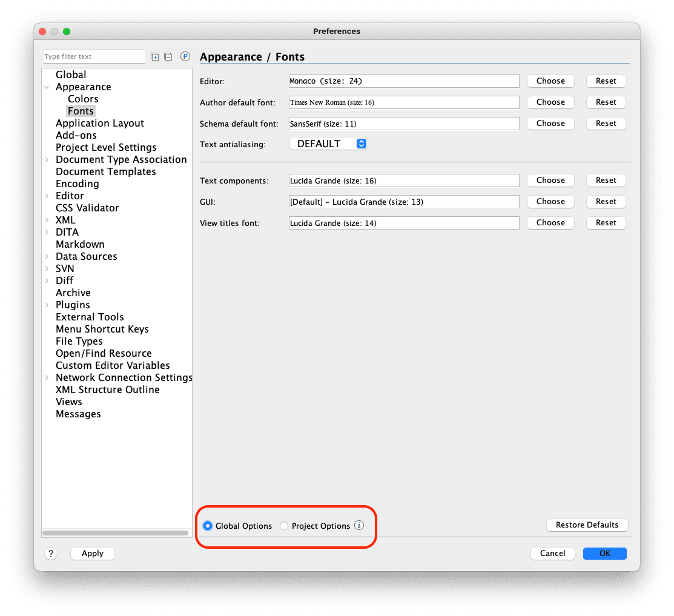
Task: Click the Type filter text field
Action: tap(94, 56)
